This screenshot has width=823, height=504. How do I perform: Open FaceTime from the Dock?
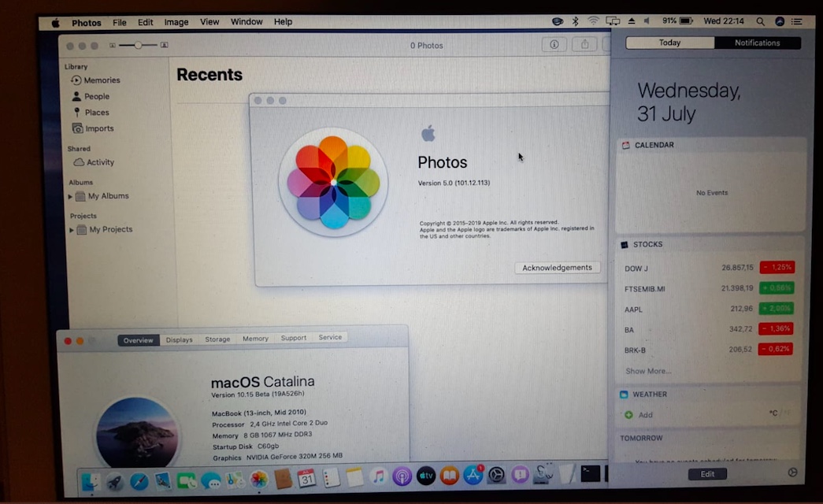(187, 480)
